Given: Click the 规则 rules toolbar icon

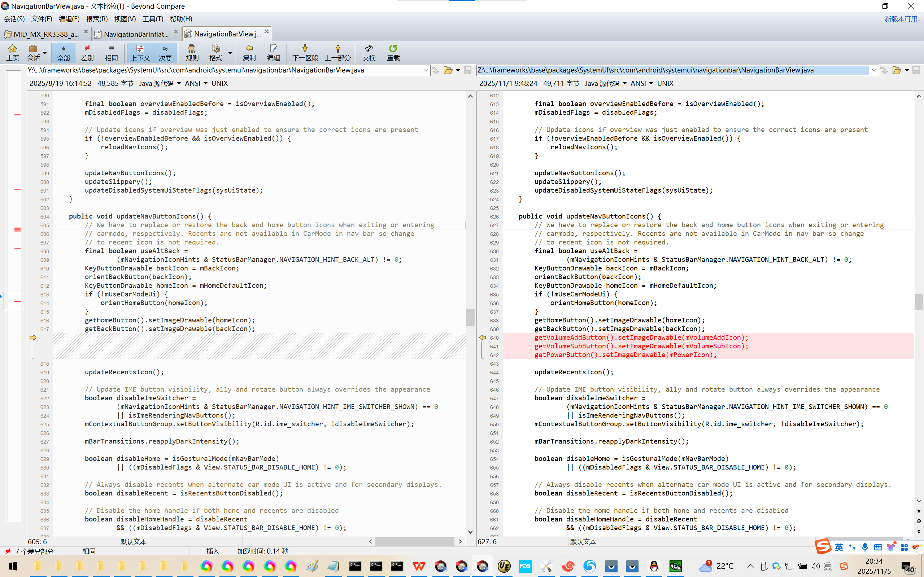Looking at the screenshot, I should click(192, 52).
